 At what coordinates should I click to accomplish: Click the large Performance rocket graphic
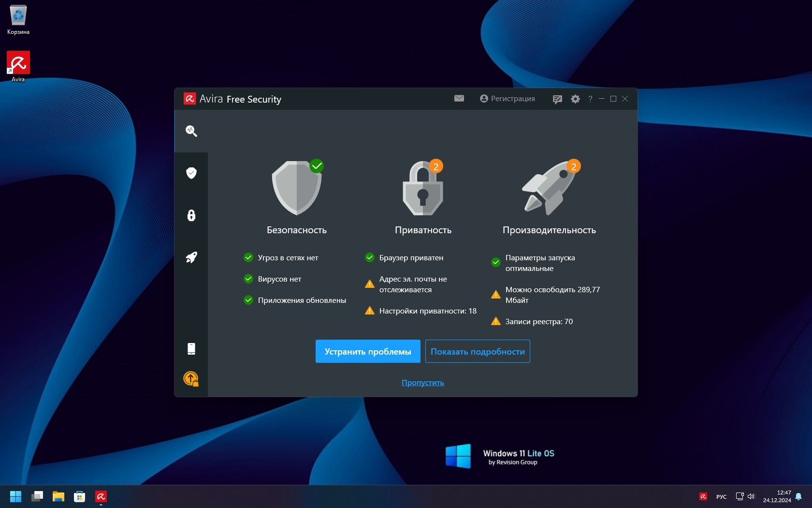tap(550, 188)
